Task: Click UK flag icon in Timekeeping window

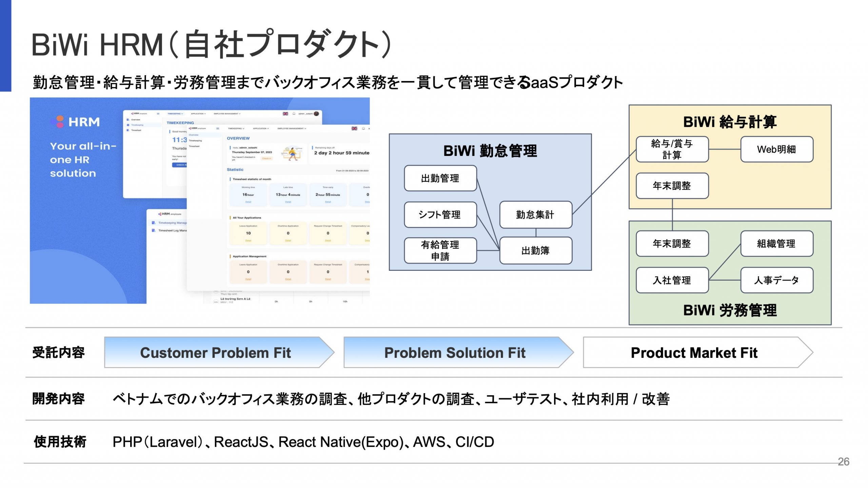Action: tap(285, 114)
